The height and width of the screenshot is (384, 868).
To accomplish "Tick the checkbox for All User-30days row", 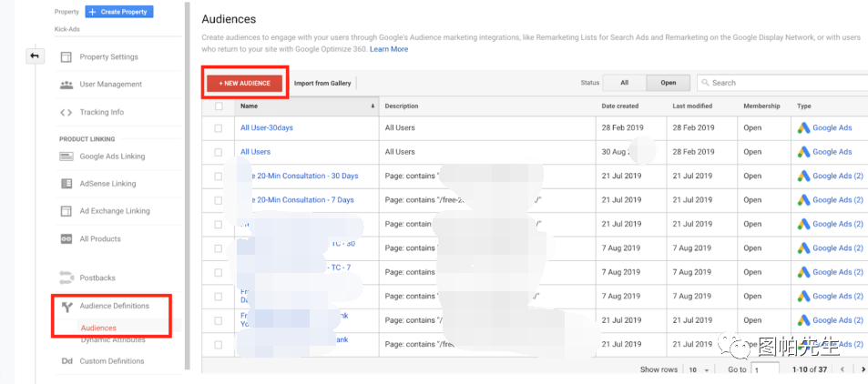I will (x=218, y=128).
